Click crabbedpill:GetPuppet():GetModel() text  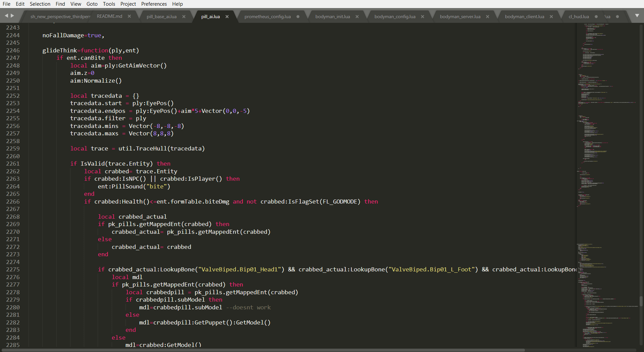tap(212, 322)
